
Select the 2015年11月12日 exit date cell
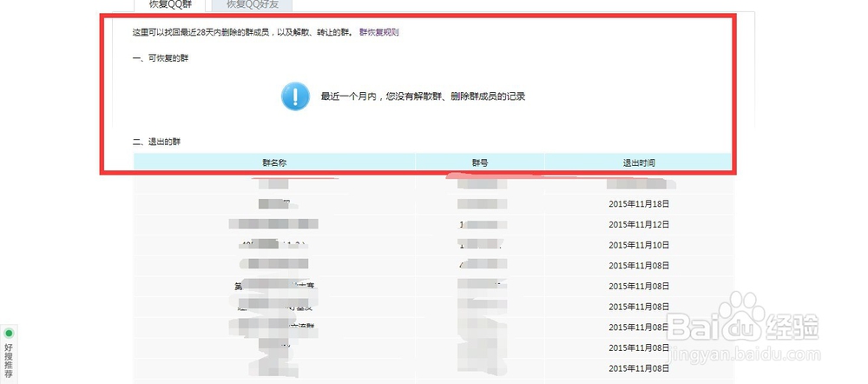639,224
